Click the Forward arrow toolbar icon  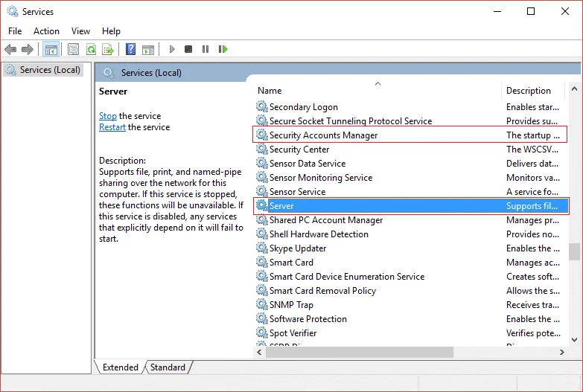28,49
